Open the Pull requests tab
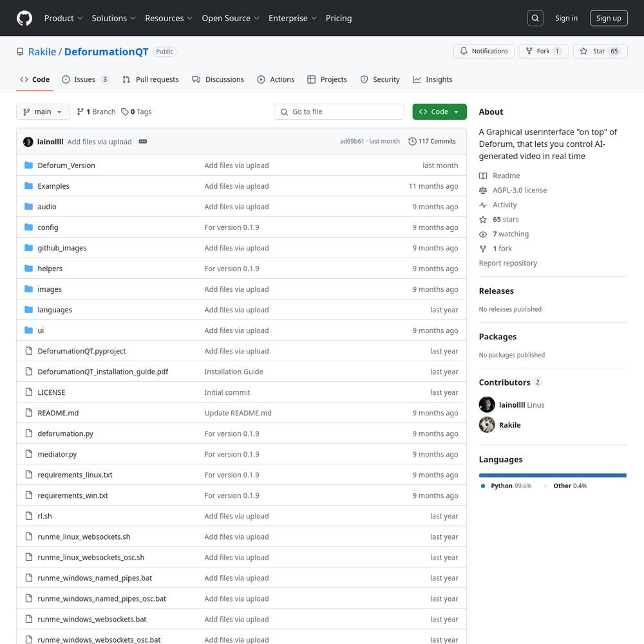Image resolution: width=644 pixels, height=644 pixels. pyautogui.click(x=150, y=79)
